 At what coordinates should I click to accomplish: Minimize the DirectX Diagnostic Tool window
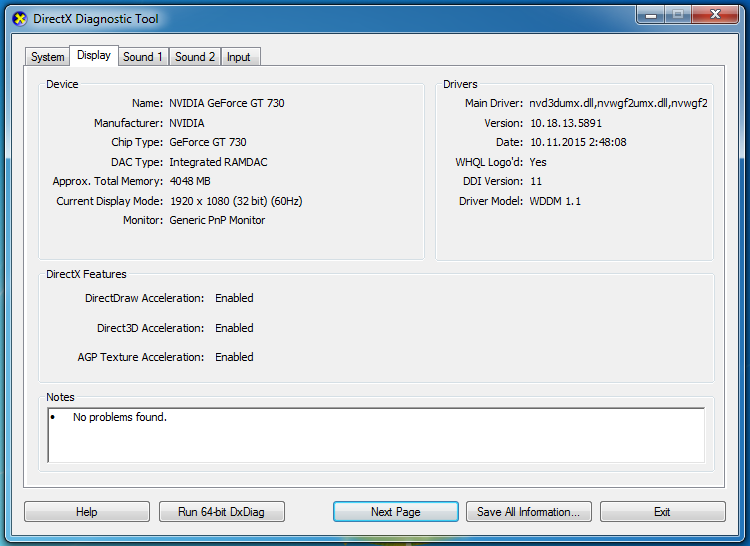(651, 15)
